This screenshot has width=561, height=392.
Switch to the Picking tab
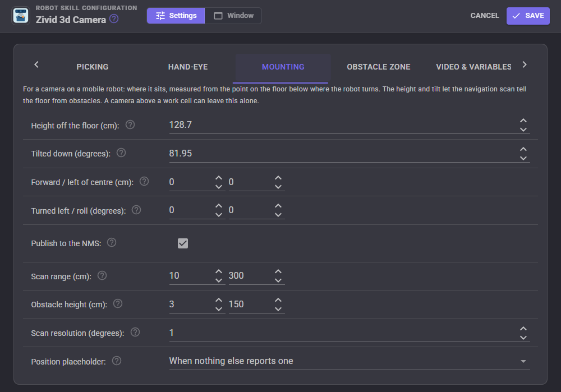(93, 67)
